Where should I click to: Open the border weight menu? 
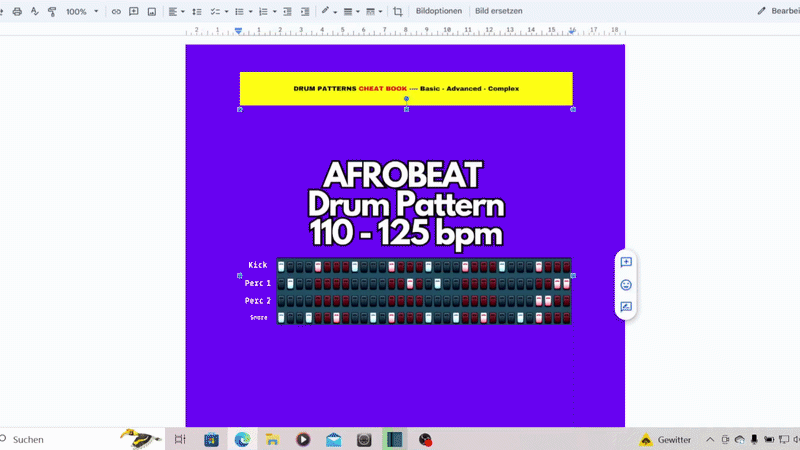[351, 11]
